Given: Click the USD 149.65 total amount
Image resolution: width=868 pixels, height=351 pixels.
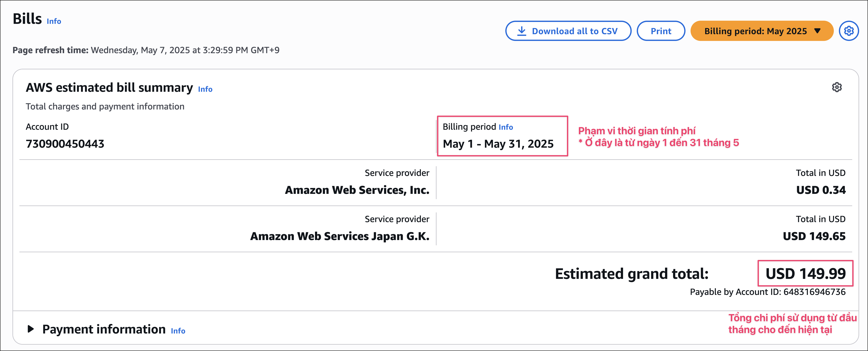Looking at the screenshot, I should 814,236.
